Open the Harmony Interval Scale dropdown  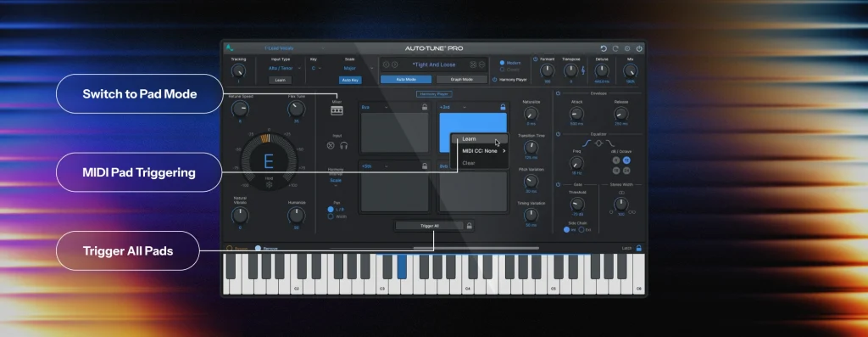[336, 183]
